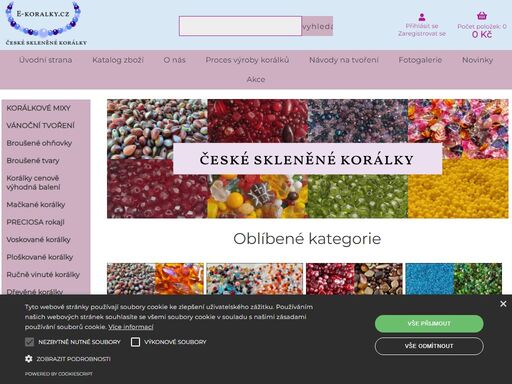Go to the Fotogalerie menu item
Screen dimensions: 512x384
[420, 60]
